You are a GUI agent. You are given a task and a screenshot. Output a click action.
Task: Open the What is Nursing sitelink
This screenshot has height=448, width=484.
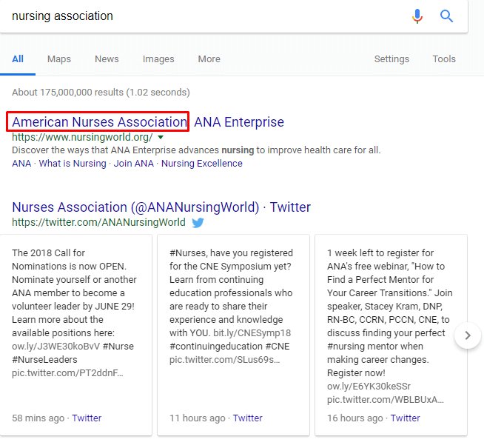tap(73, 164)
